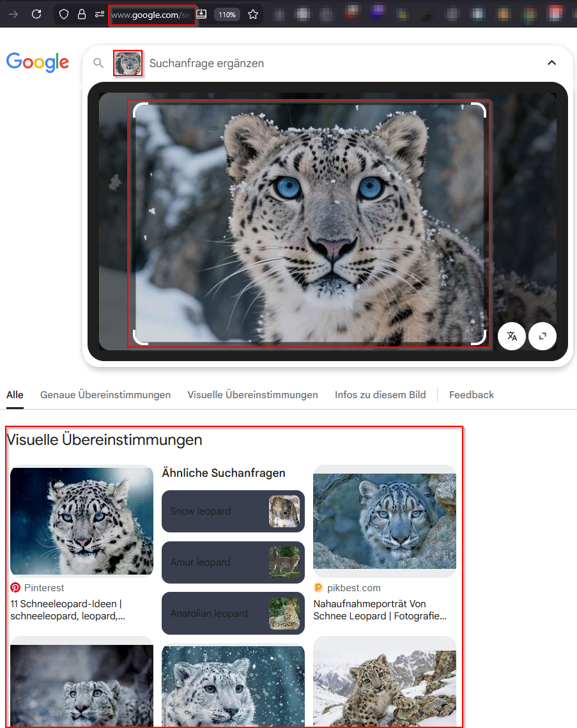The height and width of the screenshot is (728, 577).
Task: Select the 'Infos zu diesem Bild' tab
Action: pos(380,395)
